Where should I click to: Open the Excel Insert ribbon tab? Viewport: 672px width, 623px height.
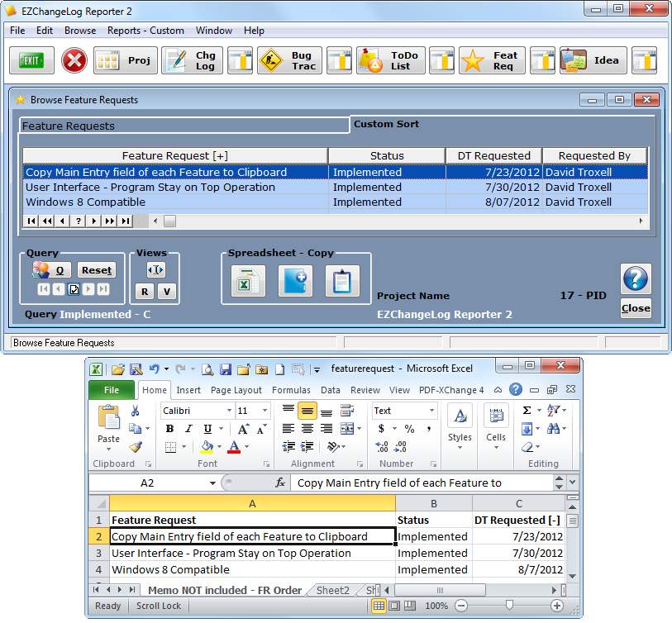[x=188, y=390]
